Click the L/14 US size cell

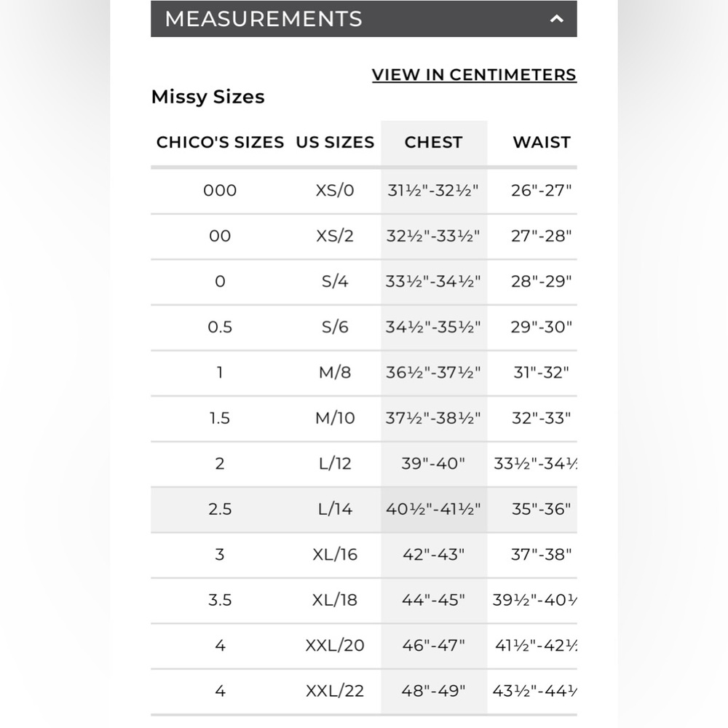coord(335,510)
